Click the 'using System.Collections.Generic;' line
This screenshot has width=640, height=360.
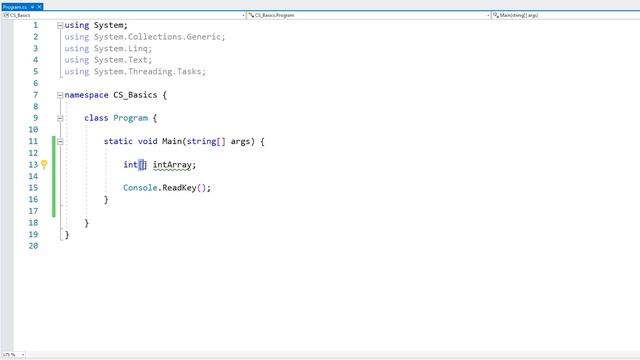coord(145,37)
